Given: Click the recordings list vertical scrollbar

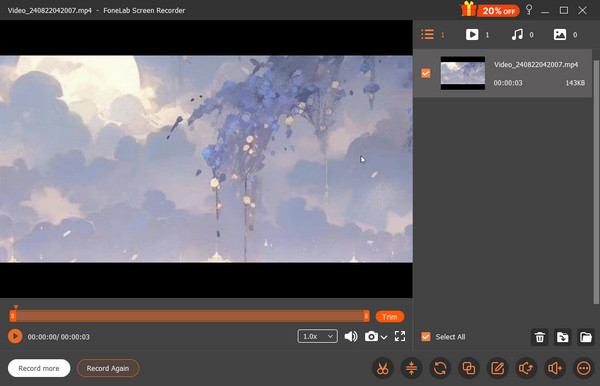Looking at the screenshot, I should point(596,182).
